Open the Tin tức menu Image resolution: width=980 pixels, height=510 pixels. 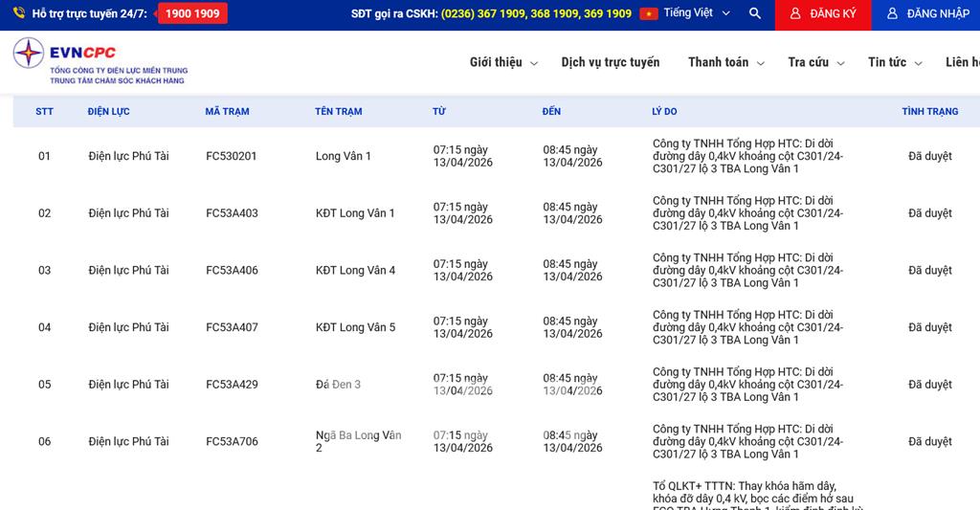(894, 62)
